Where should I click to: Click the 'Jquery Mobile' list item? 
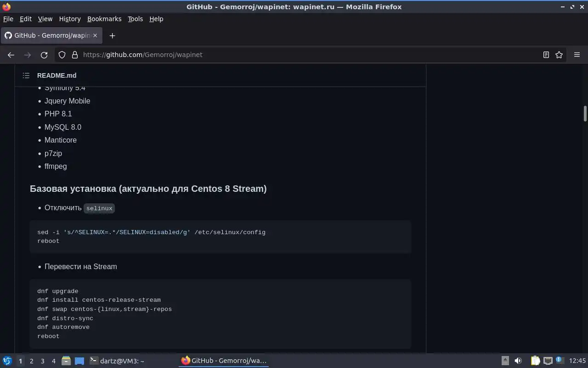pyautogui.click(x=68, y=101)
